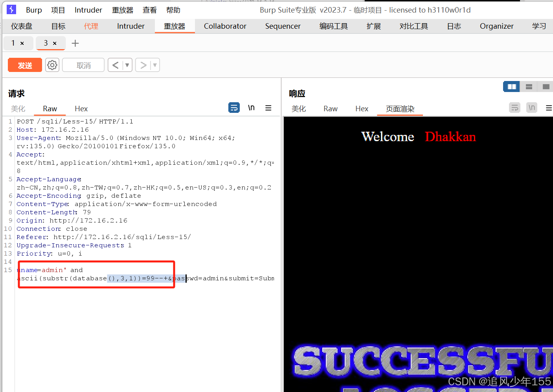Switch to the 日志 tab
553x392 pixels.
tap(454, 26)
